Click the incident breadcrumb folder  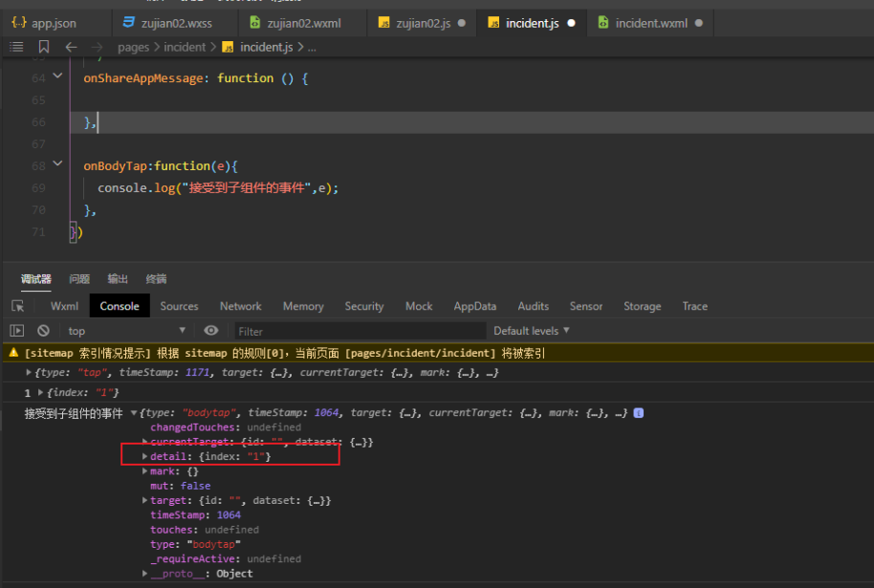(x=185, y=47)
